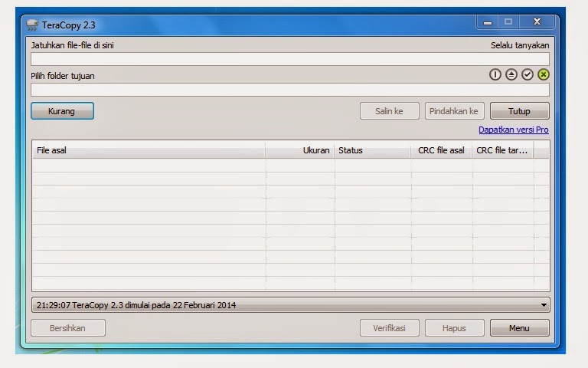Expand the log dropdown arrow
The height and width of the screenshot is (368, 588).
(544, 305)
